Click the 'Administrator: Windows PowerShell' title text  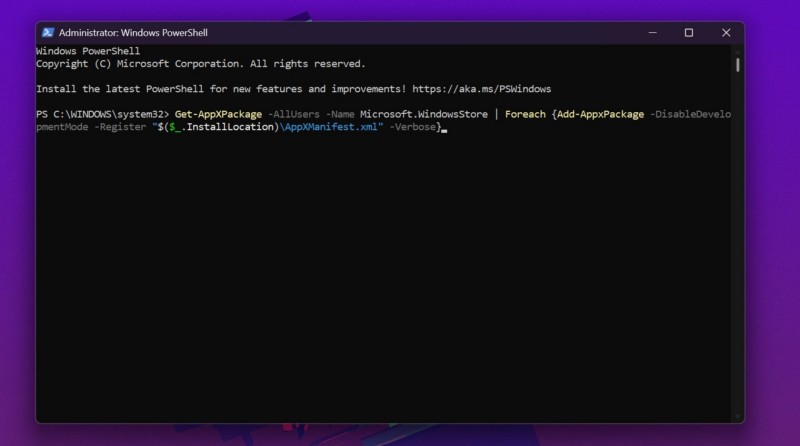(x=133, y=33)
